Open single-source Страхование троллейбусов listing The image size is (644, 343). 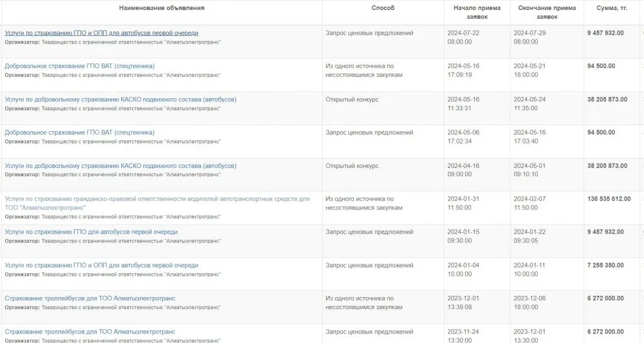pyautogui.click(x=90, y=299)
